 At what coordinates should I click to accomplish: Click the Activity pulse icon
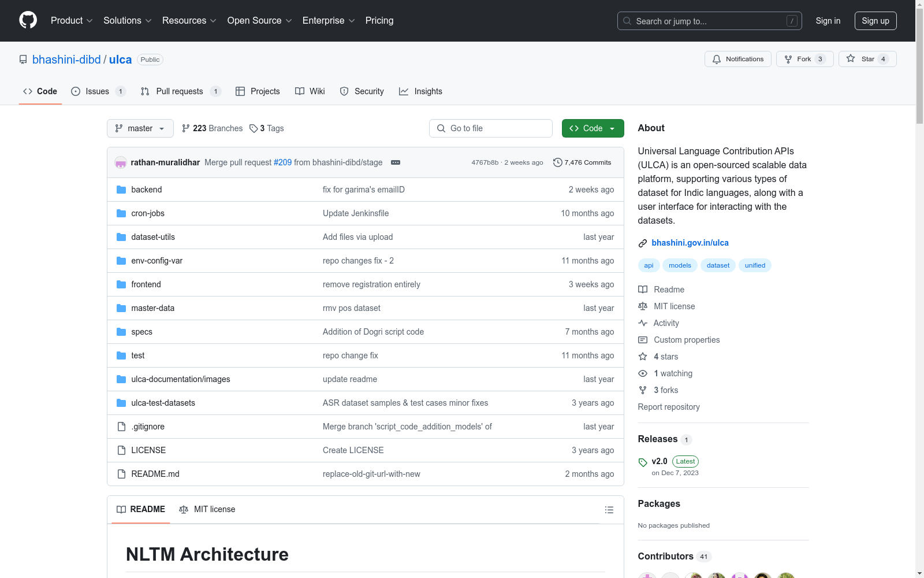pyautogui.click(x=643, y=323)
